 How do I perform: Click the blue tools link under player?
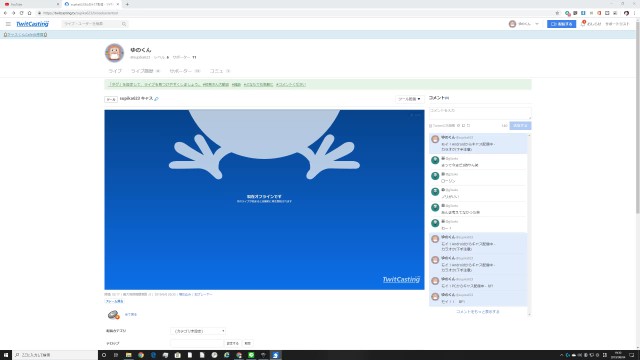click(x=115, y=302)
